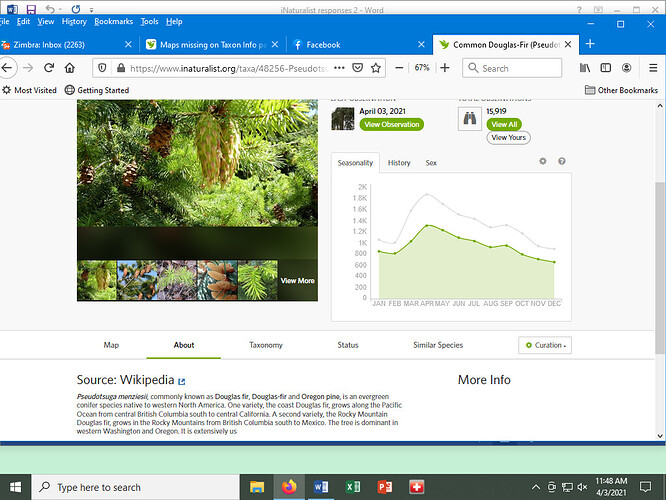666x500 pixels.
Task: Zoom in with the plus button
Action: click(x=445, y=68)
